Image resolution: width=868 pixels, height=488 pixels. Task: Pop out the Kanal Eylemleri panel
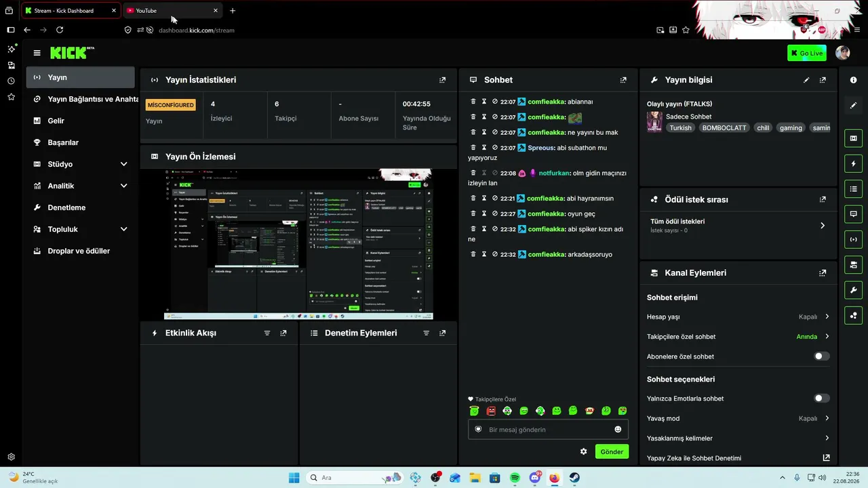click(x=823, y=273)
